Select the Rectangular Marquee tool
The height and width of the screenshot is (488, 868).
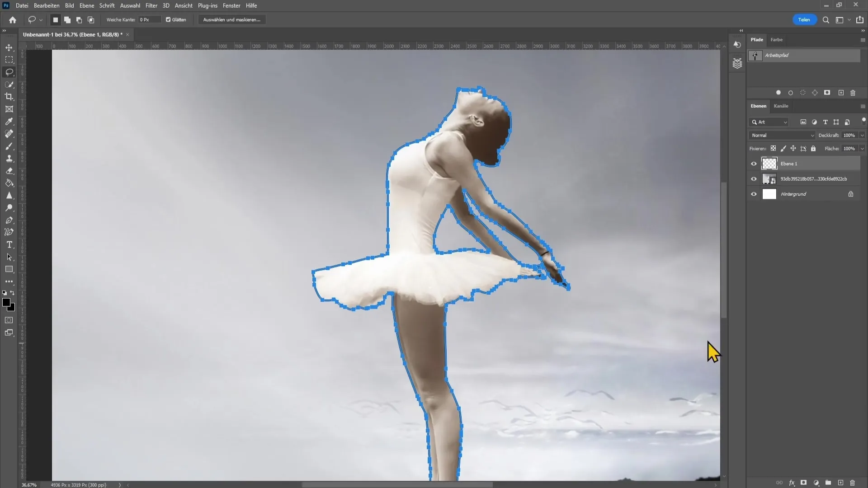pos(9,60)
